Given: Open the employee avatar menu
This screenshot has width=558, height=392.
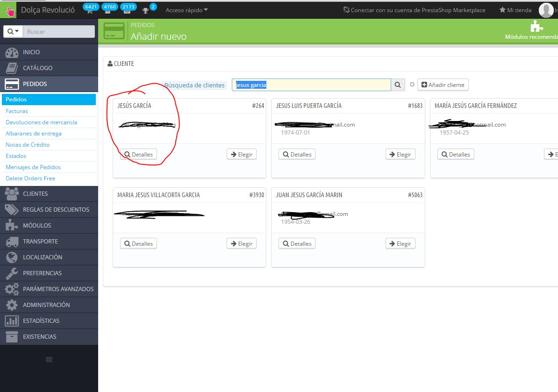Looking at the screenshot, I should pyautogui.click(x=546, y=10).
